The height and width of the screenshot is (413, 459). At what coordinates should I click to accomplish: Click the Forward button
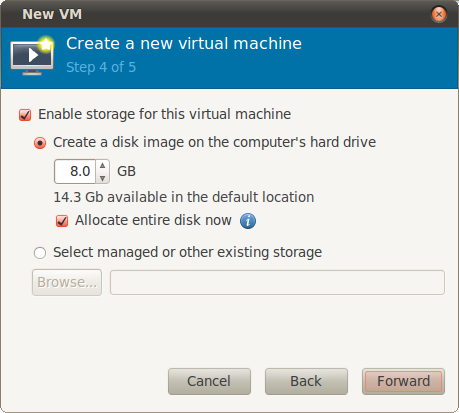click(x=403, y=381)
